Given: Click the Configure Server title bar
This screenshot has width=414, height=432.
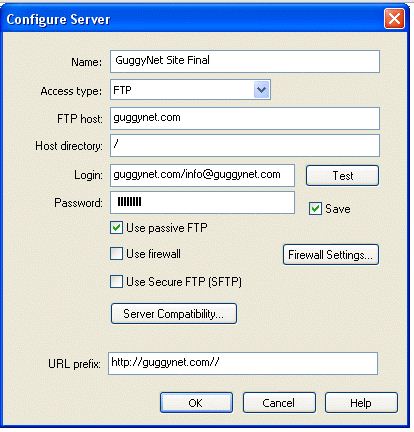Looking at the screenshot, I should point(193,19).
